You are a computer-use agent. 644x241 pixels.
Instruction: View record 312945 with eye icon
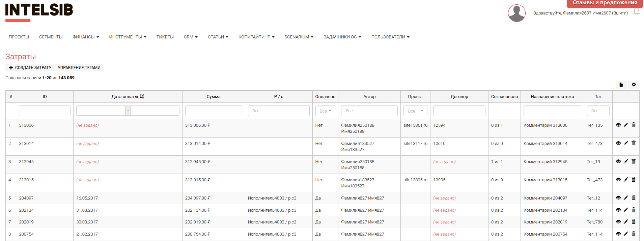(618, 161)
